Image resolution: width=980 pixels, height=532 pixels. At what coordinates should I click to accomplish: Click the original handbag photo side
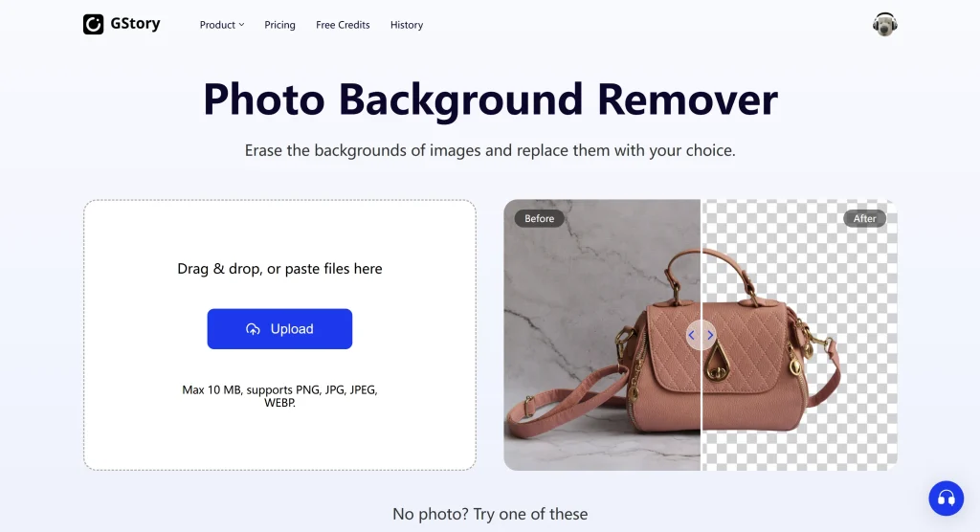tap(602, 335)
